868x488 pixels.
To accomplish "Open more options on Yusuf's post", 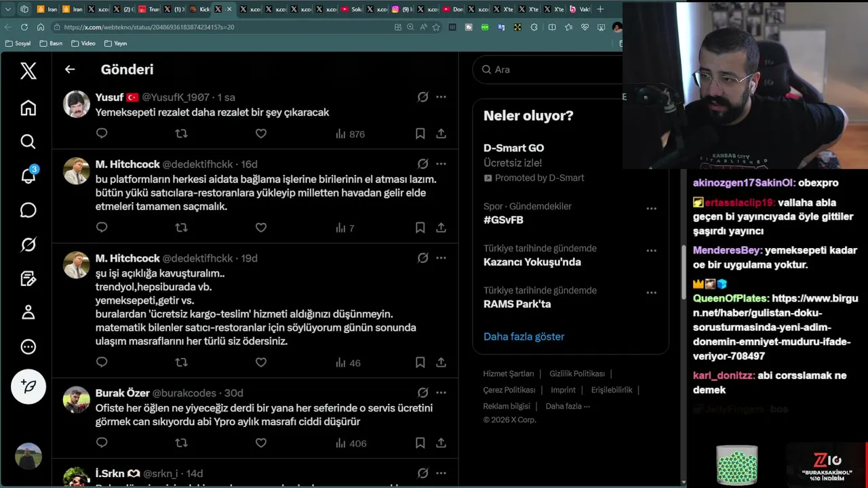I will pos(441,97).
